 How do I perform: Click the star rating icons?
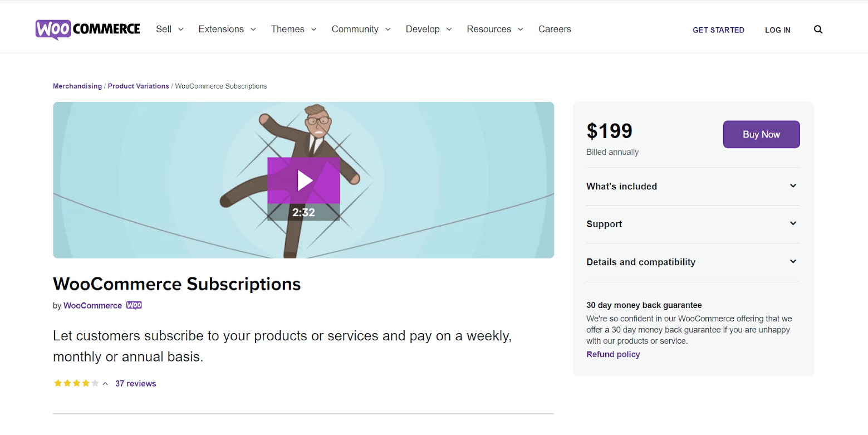76,383
